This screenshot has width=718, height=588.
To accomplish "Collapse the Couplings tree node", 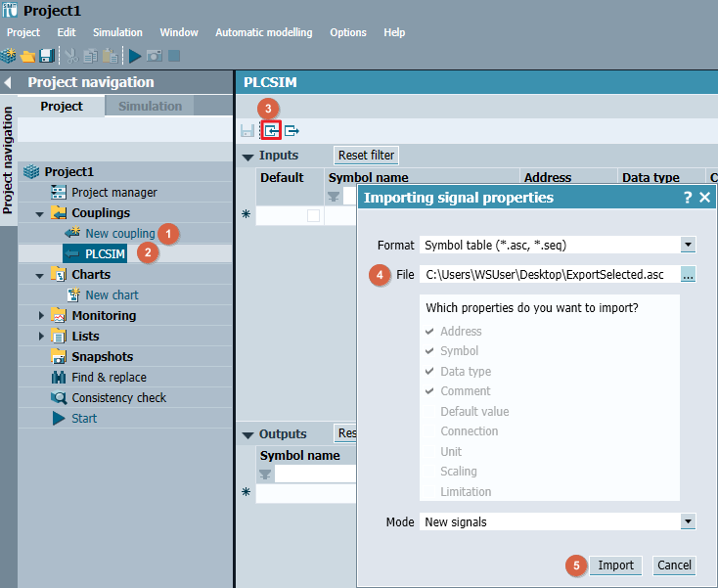I will tap(40, 214).
